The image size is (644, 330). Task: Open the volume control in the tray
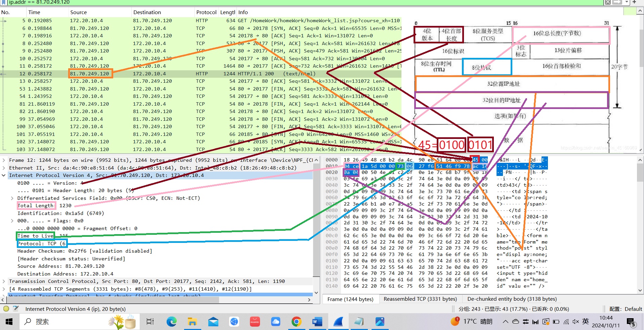click(x=576, y=322)
